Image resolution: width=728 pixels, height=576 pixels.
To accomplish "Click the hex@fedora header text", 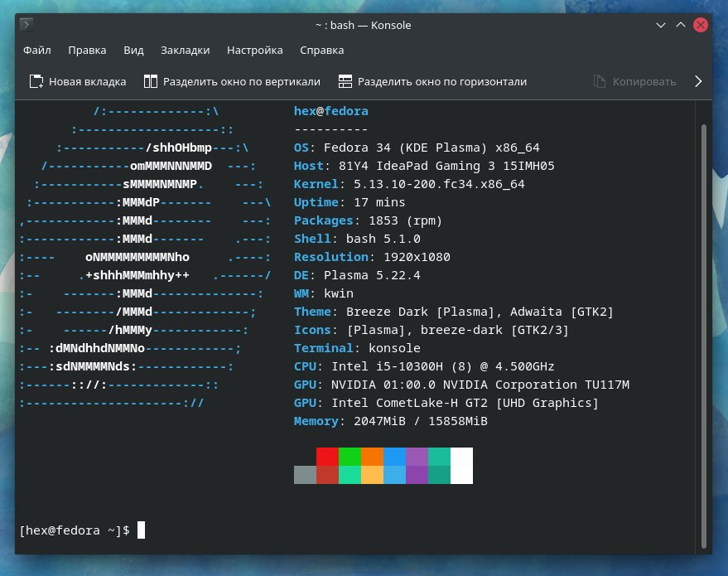I will click(x=331, y=111).
